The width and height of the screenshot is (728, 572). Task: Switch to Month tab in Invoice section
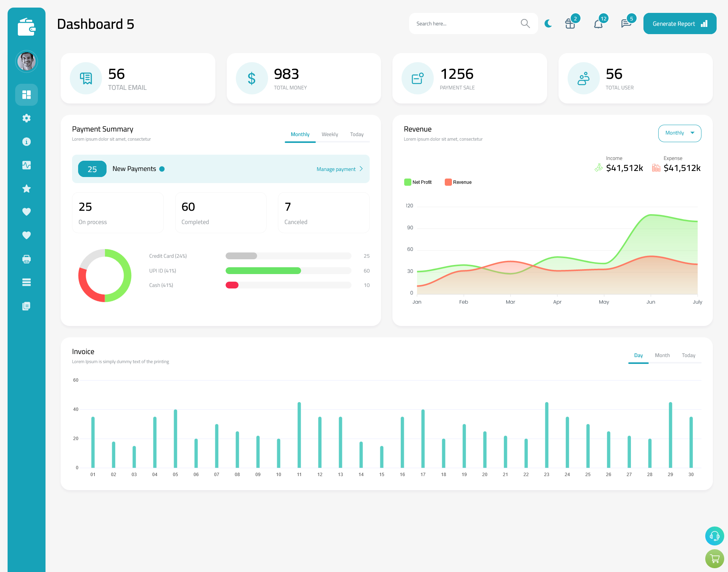point(662,355)
